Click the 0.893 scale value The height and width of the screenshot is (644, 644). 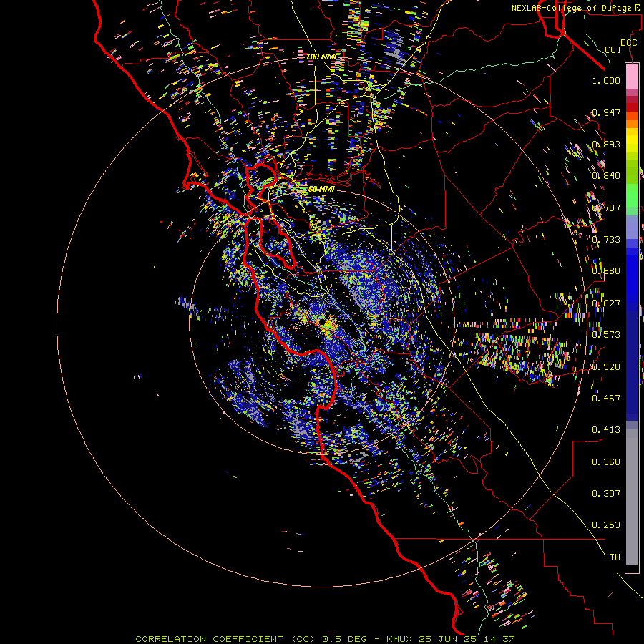(606, 144)
